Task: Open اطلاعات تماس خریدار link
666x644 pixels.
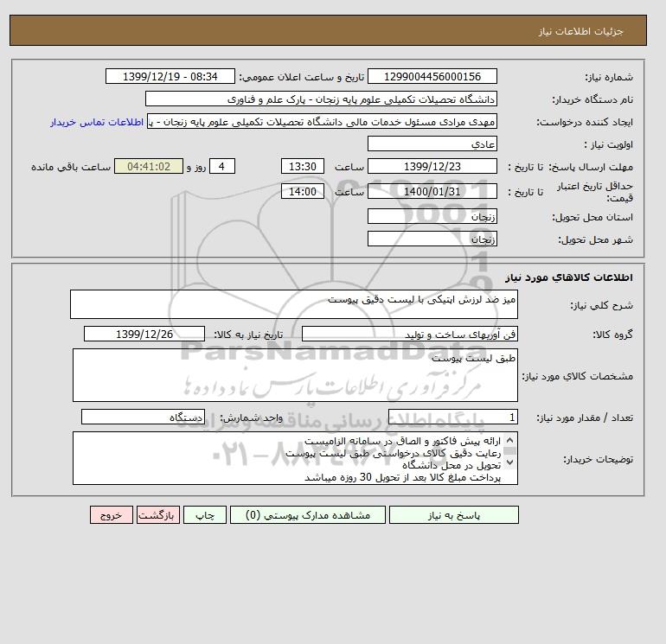Action: 97,122
